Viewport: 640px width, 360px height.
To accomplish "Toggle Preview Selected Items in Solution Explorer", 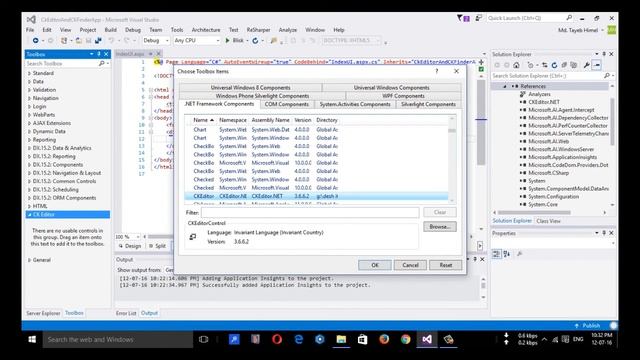I will tap(596, 65).
